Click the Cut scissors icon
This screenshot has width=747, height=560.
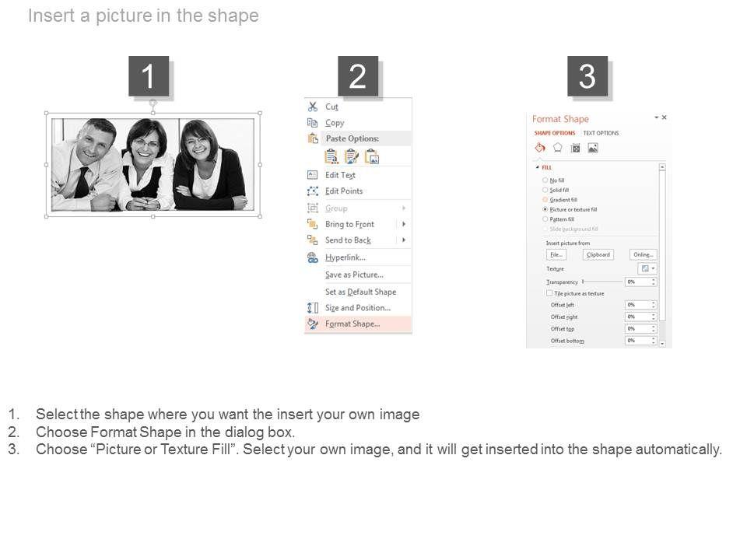313,107
